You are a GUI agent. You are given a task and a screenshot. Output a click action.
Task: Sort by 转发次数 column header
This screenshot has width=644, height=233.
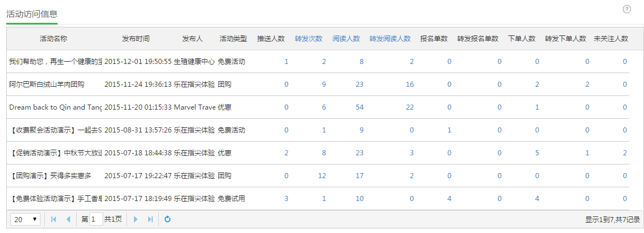pyautogui.click(x=308, y=39)
